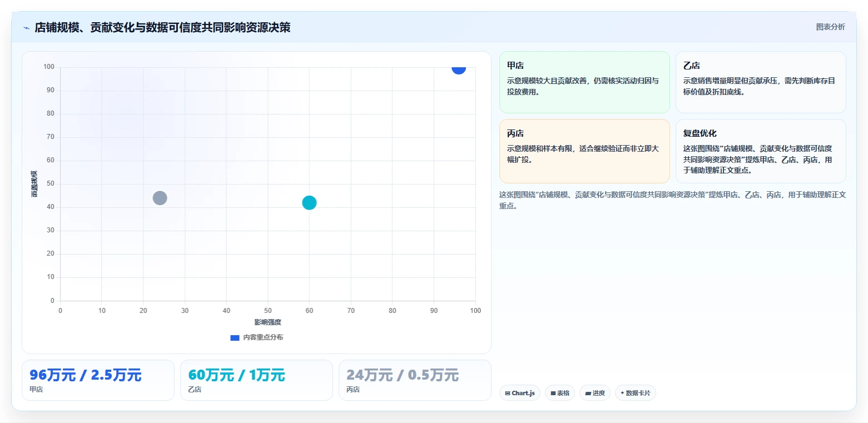Image resolution: width=868 pixels, height=423 pixels.
Task: Click the 96万元 / 2.5万元 stat card
Action: tap(98, 380)
